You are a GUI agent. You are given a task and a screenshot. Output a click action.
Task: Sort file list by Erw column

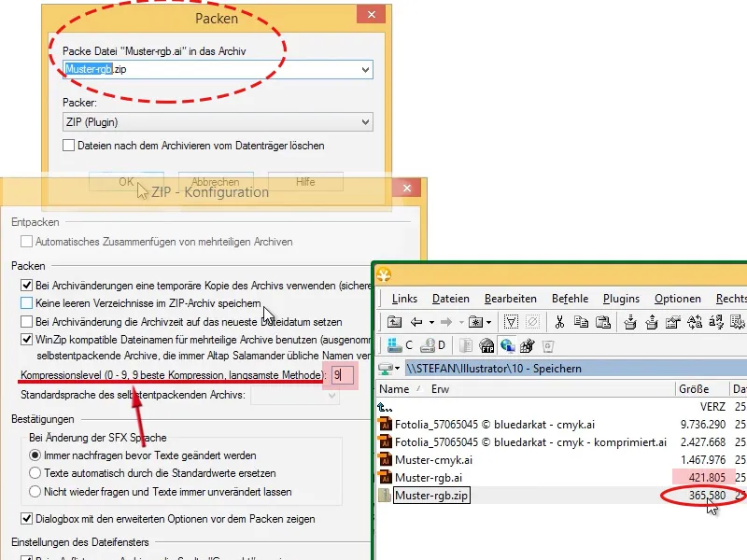pyautogui.click(x=440, y=389)
